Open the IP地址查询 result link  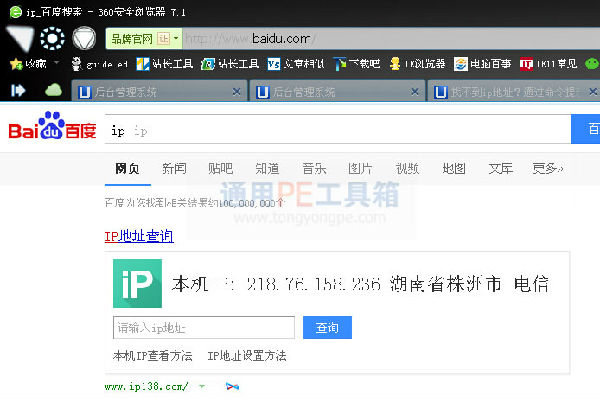point(139,236)
